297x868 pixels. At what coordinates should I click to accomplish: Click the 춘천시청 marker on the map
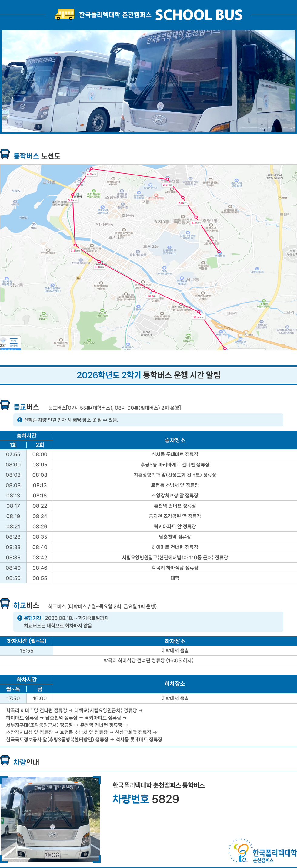point(122,205)
